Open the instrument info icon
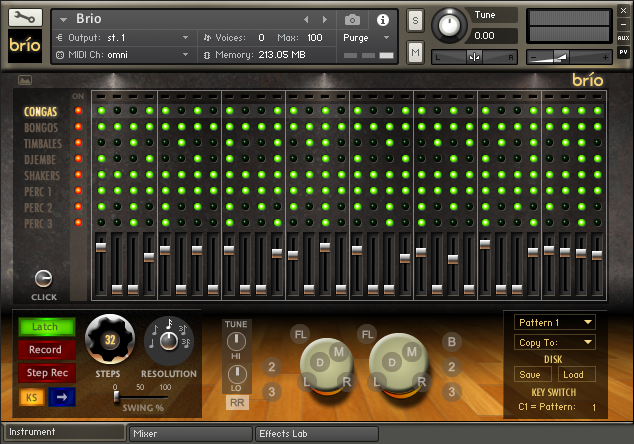634x444 pixels. 383,19
